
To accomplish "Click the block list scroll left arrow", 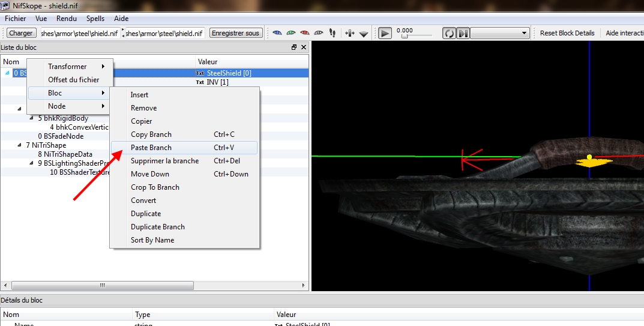I will (x=5, y=285).
